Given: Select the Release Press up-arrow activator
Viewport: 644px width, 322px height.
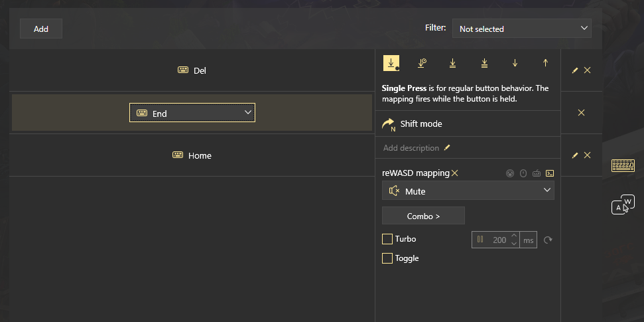Looking at the screenshot, I should click(545, 63).
